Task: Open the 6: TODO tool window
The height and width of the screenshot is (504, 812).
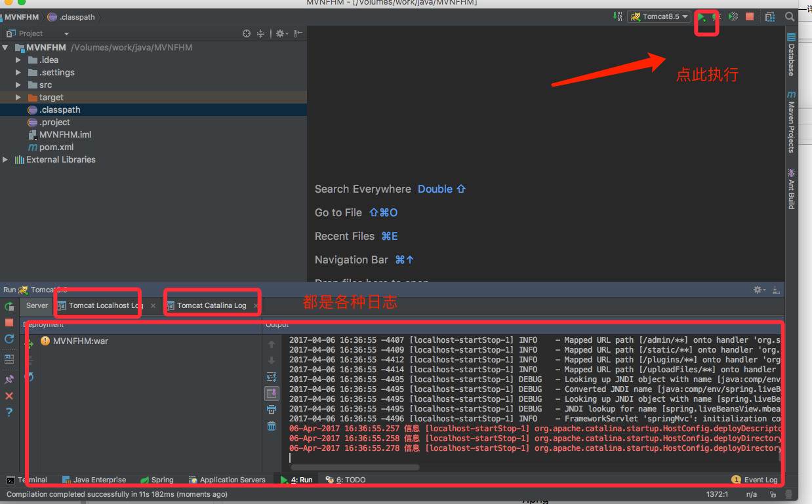Action: [x=346, y=480]
